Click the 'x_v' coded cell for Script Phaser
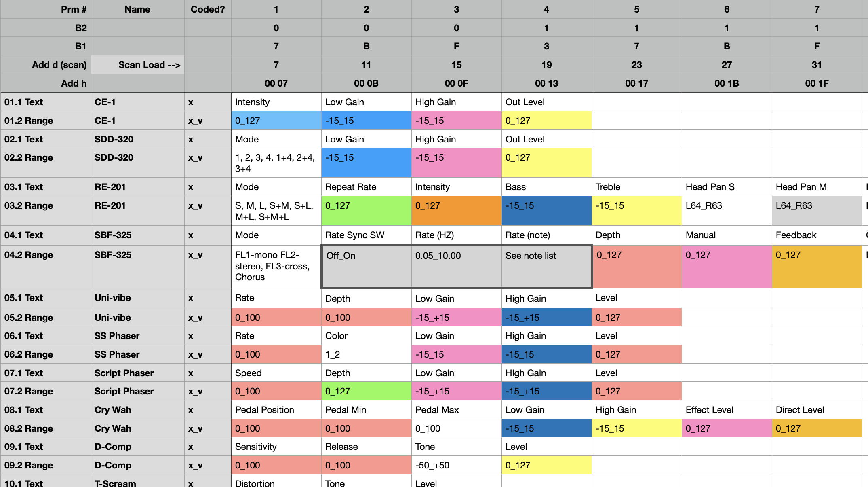The height and width of the screenshot is (487, 868). [208, 391]
